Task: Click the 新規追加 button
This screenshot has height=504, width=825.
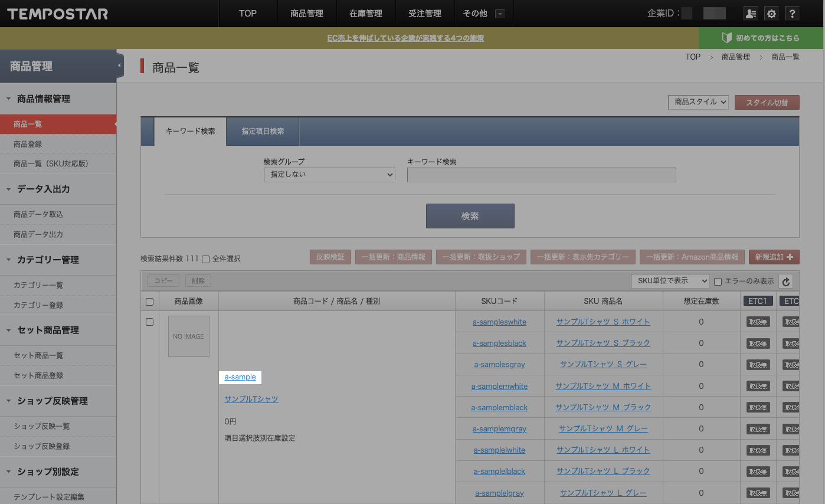Action: [774, 257]
